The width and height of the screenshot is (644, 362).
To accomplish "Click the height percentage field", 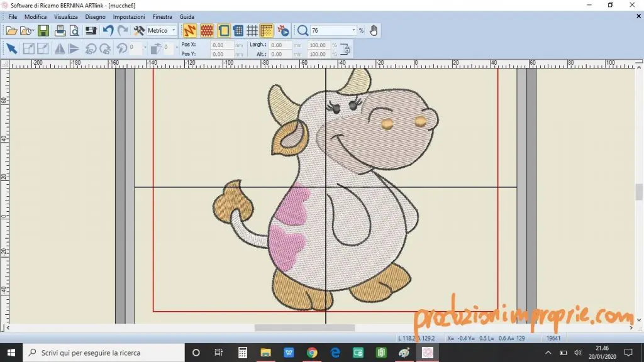I will tap(319, 54).
